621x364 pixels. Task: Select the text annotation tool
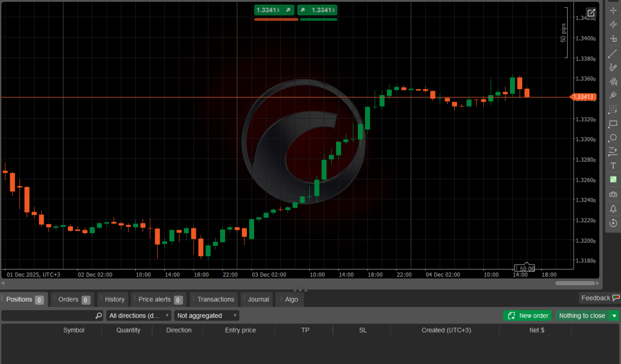[x=613, y=165]
